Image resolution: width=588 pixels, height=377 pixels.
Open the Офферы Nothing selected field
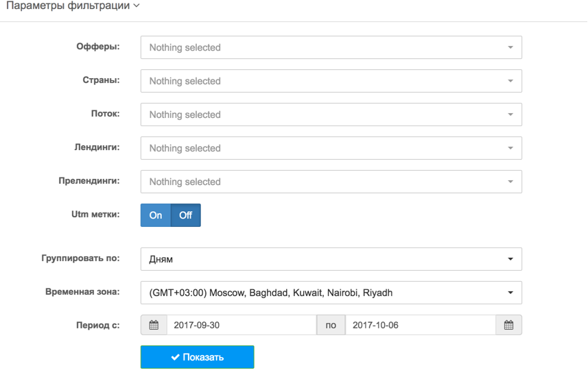click(x=331, y=47)
